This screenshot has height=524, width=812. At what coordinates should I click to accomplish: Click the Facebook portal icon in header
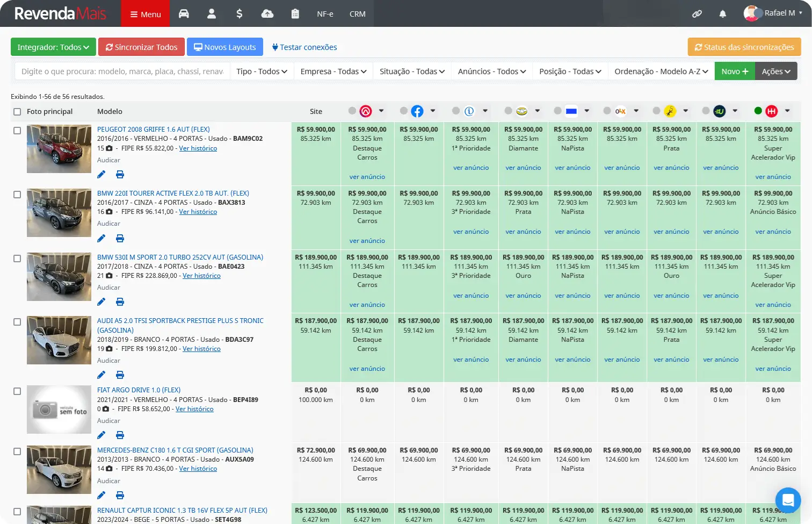(x=417, y=111)
